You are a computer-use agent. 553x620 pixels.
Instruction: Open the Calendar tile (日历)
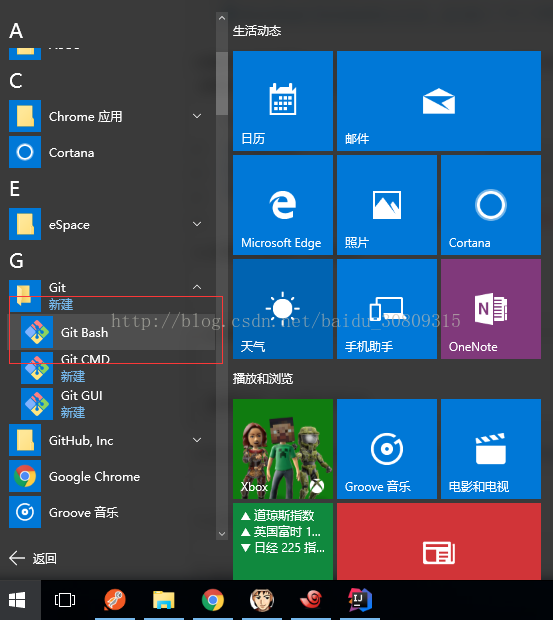tap(283, 101)
